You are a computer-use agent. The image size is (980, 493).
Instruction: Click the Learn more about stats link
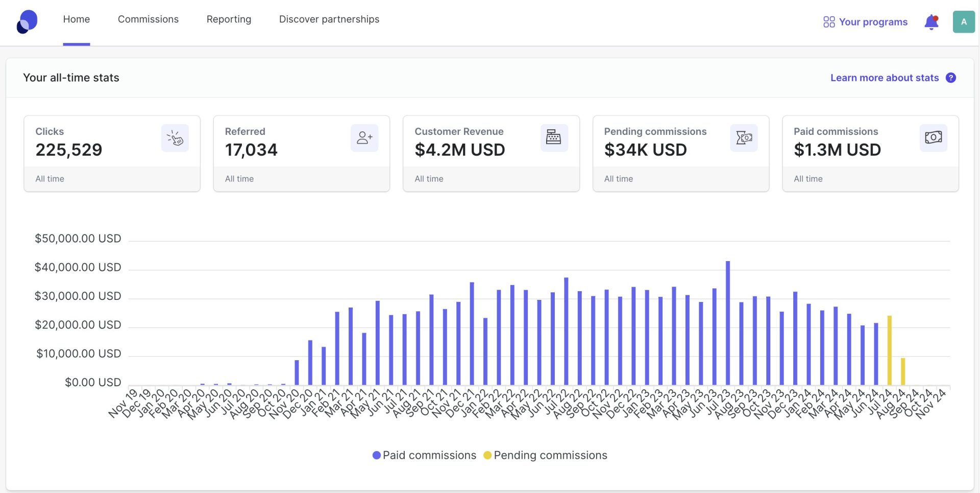pyautogui.click(x=885, y=78)
